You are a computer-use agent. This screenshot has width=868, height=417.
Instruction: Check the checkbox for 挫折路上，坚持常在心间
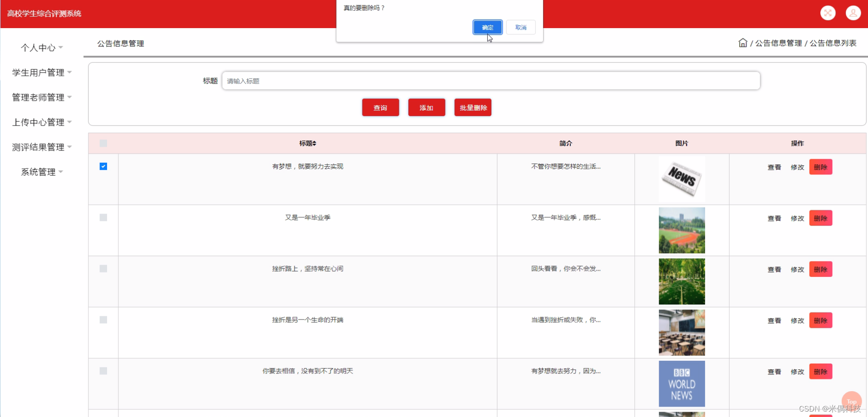click(x=103, y=269)
